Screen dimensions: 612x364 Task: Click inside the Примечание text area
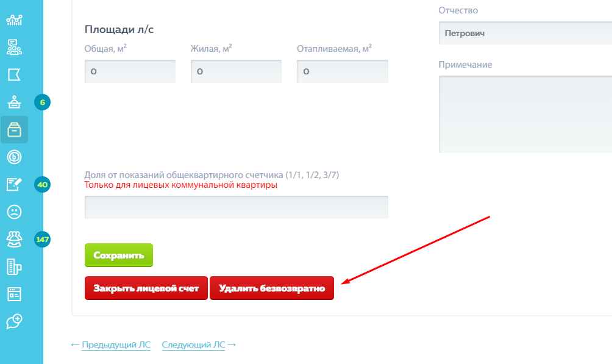(x=525, y=114)
